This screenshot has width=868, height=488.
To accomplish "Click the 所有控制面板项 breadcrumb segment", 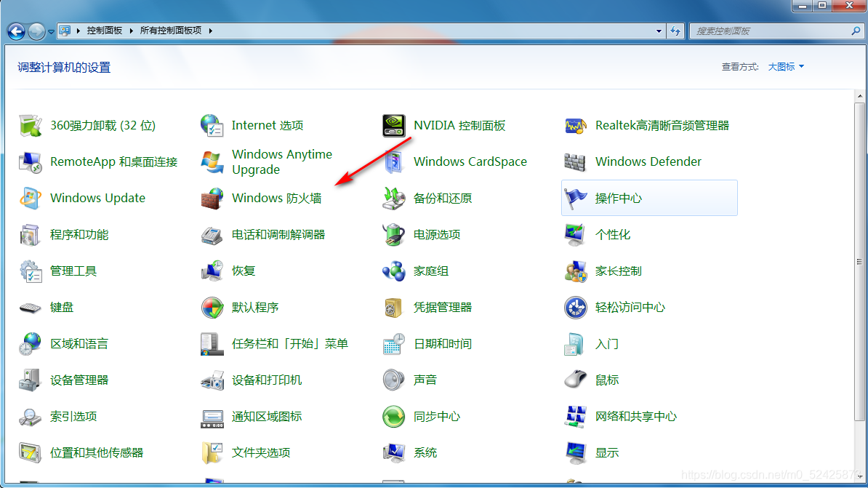I will click(171, 31).
